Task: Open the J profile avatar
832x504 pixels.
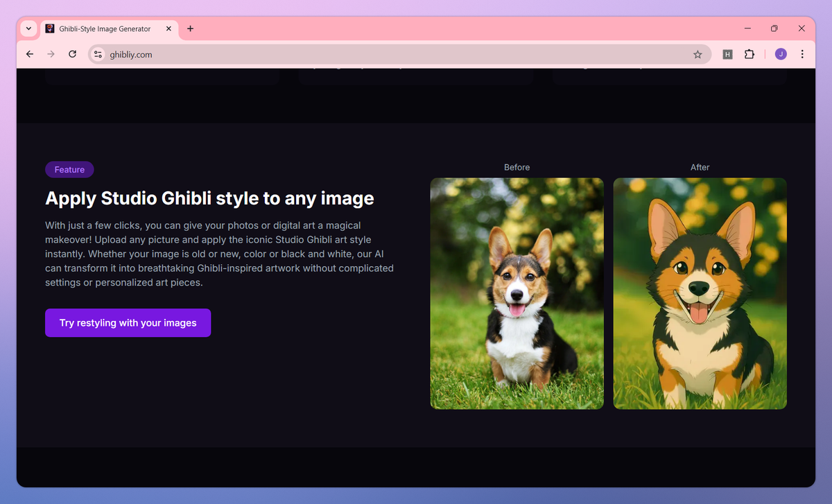Action: (x=781, y=54)
